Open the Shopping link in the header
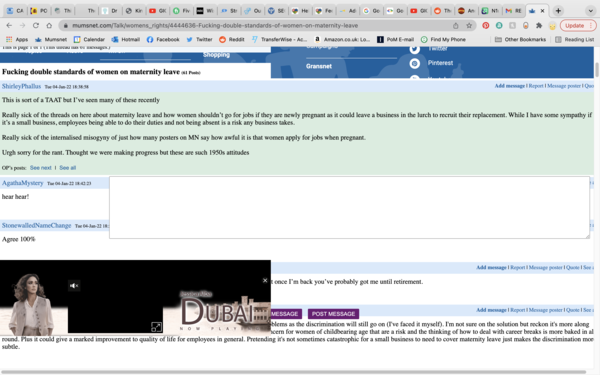Viewport: 600px width, 375px height. click(216, 55)
